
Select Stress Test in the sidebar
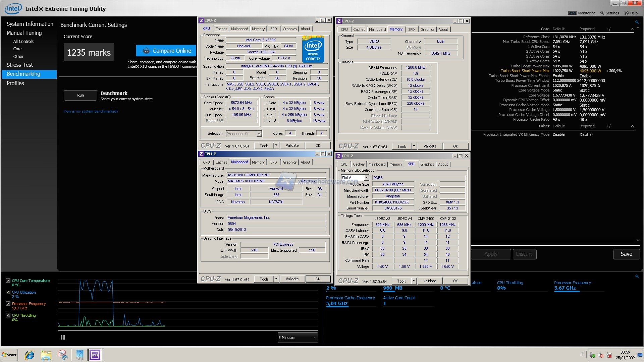[20, 65]
